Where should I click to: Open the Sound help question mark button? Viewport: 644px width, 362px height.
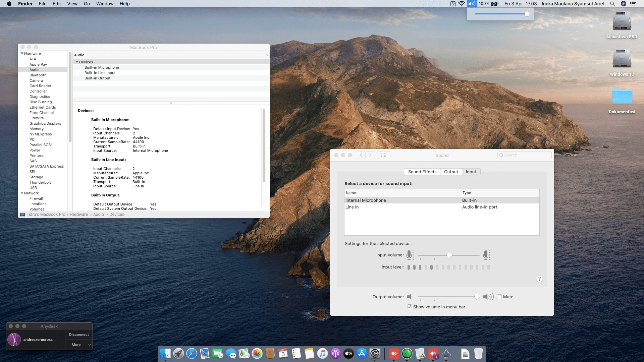point(539,279)
